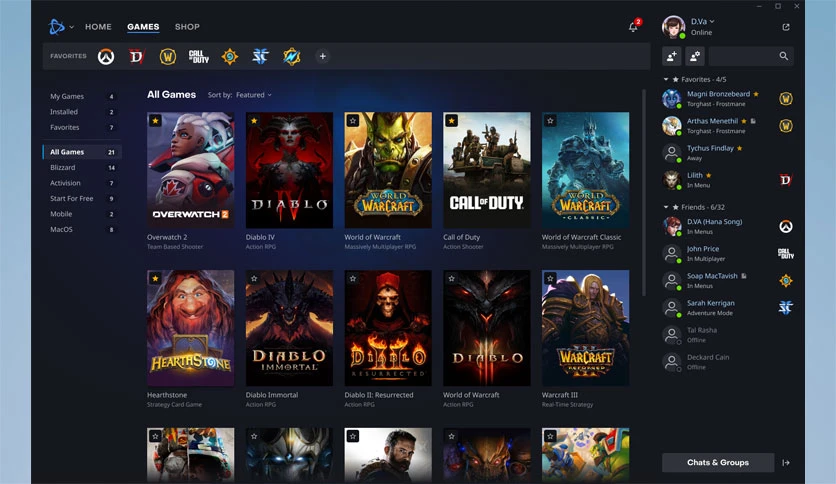The width and height of the screenshot is (836, 484).
Task: Select Blizzard category in sidebar
Action: [x=82, y=167]
